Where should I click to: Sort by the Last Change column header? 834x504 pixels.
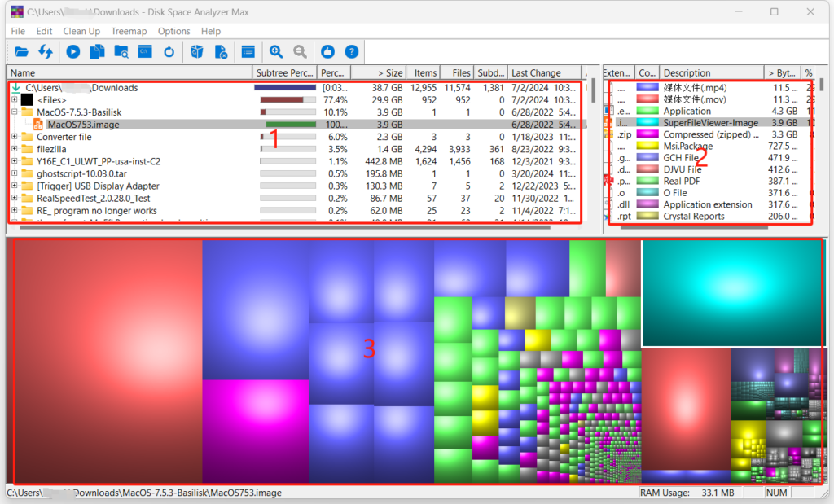tap(543, 72)
